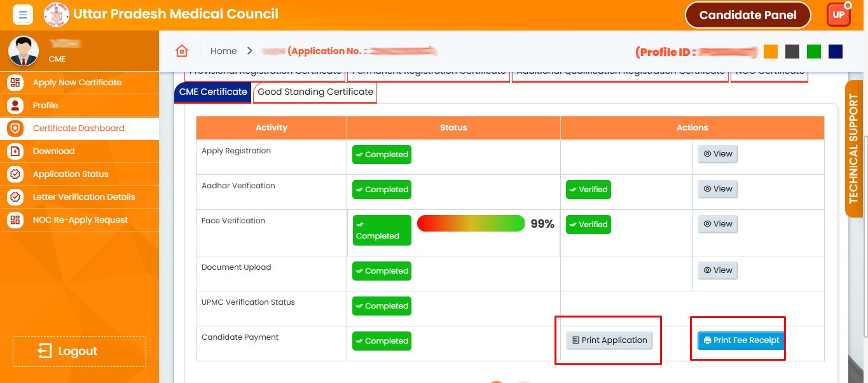
Task: Click the home icon in breadcrumb
Action: coord(182,51)
